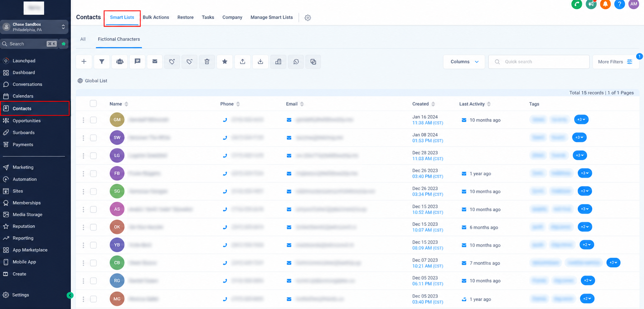Open the three-dot menu for LG row
Image resolution: width=644 pixels, height=309 pixels.
pos(83,156)
